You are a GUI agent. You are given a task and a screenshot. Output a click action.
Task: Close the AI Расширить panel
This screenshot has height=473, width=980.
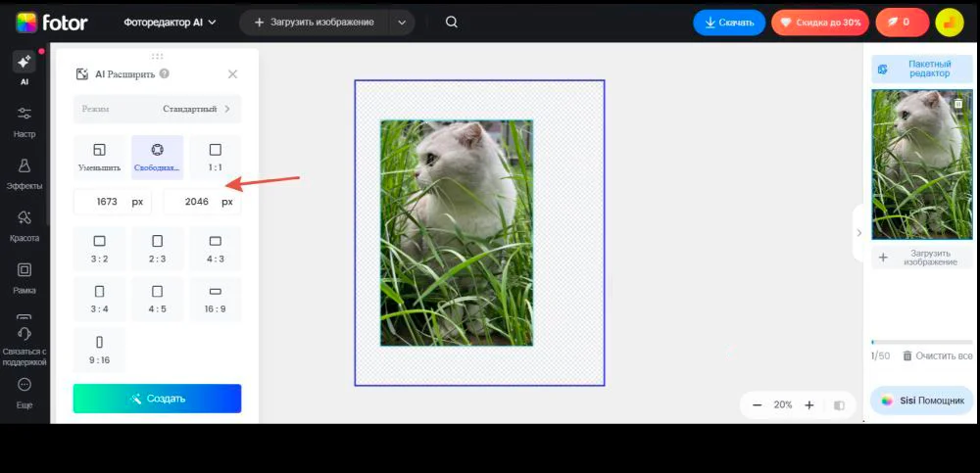pyautogui.click(x=232, y=74)
